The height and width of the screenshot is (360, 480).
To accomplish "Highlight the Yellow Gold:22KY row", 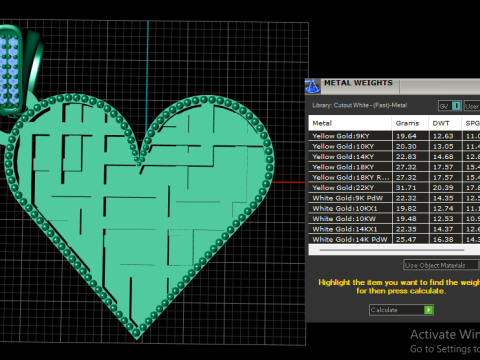I will pyautogui.click(x=394, y=188).
